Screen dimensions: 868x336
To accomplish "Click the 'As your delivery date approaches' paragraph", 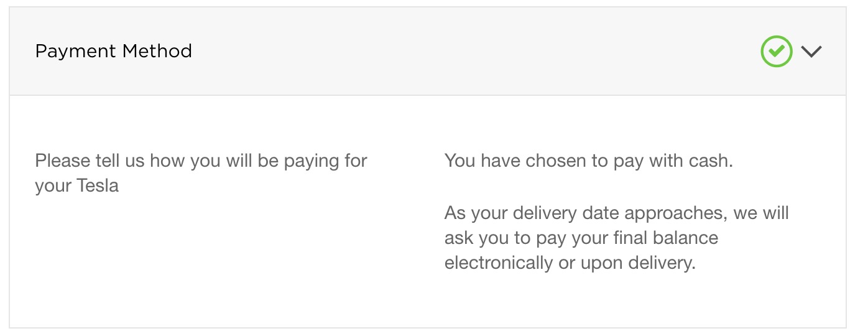I will point(616,238).
